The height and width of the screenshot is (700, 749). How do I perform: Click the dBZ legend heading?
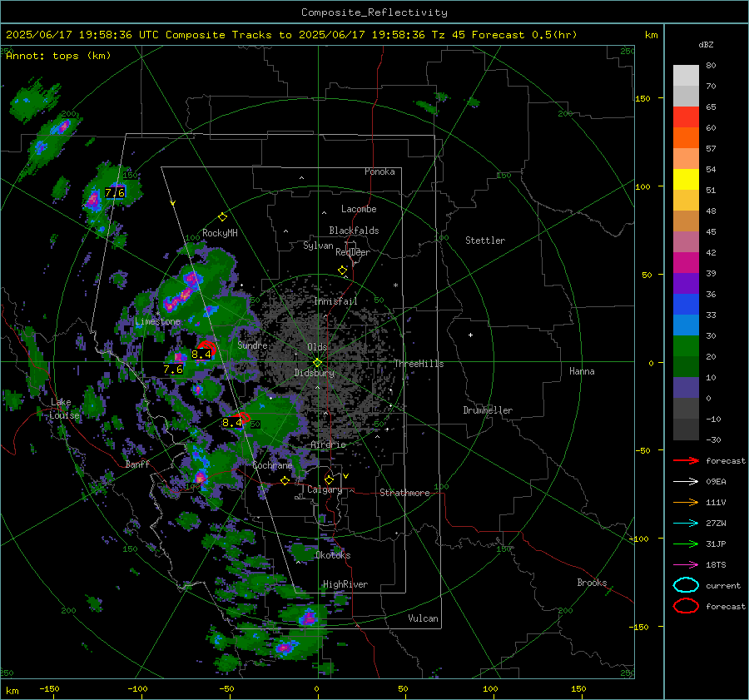(x=706, y=44)
